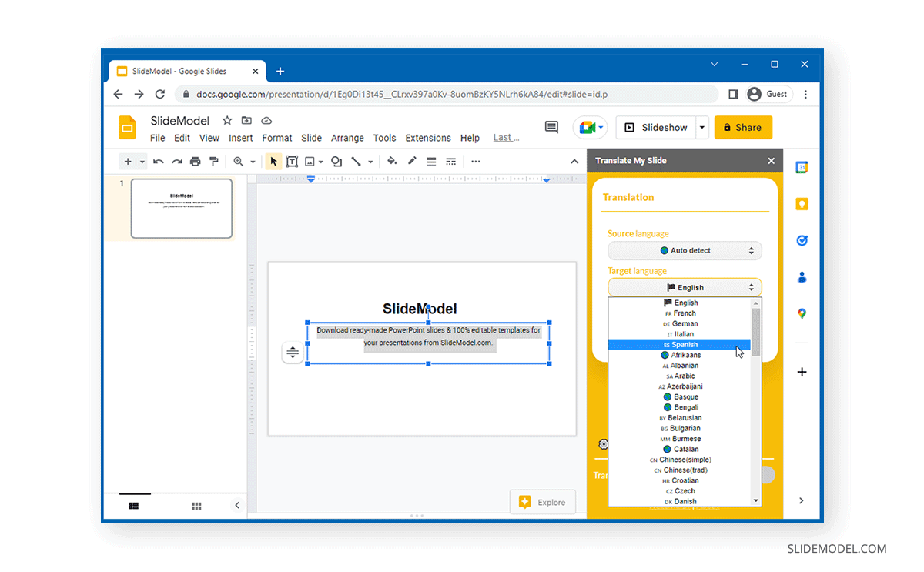
Task: Open the new slide layout dropdown arrow
Action: point(142,162)
